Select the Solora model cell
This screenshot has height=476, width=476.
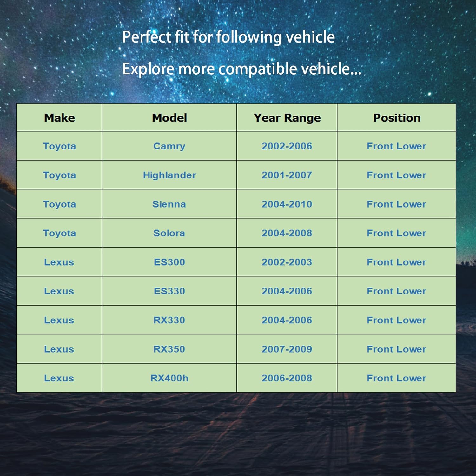(169, 233)
